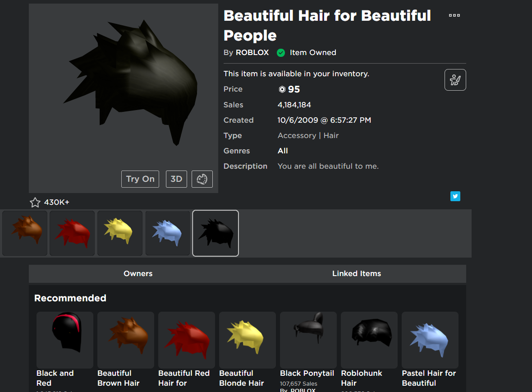Select the yellow hair variant thumbnail
This screenshot has width=532, height=392.
pos(119,233)
